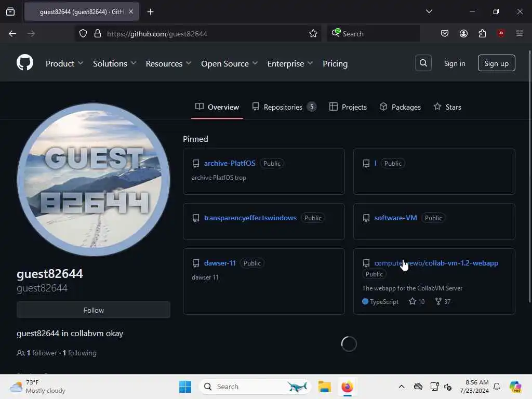Click the repository icon beside dawser-11

click(x=196, y=263)
